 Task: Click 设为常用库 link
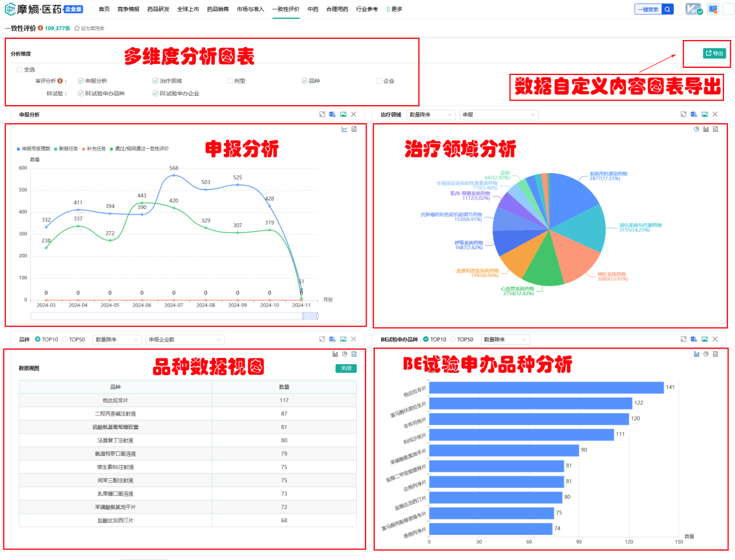[89, 28]
